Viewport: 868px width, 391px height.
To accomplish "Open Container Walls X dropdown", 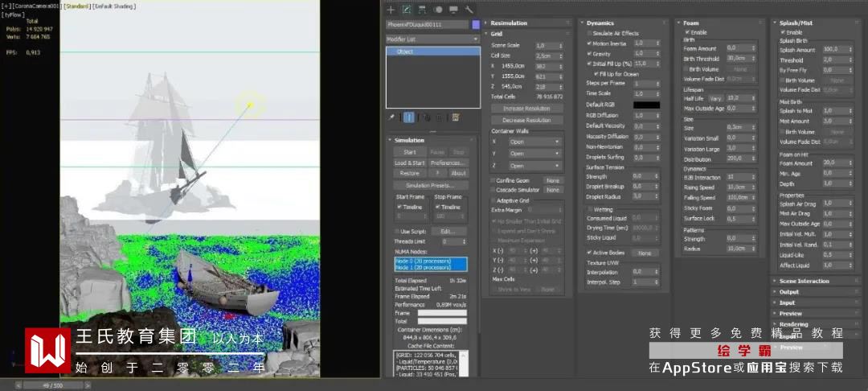I will pos(534,142).
